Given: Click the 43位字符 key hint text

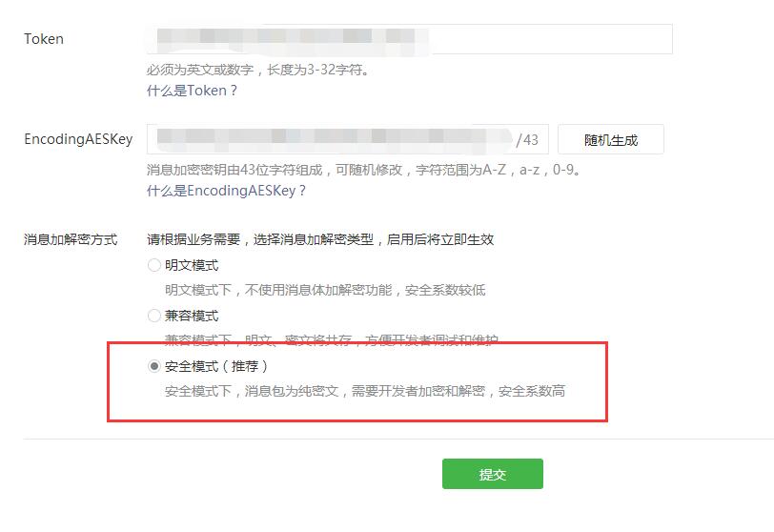Looking at the screenshot, I should pos(364,170).
